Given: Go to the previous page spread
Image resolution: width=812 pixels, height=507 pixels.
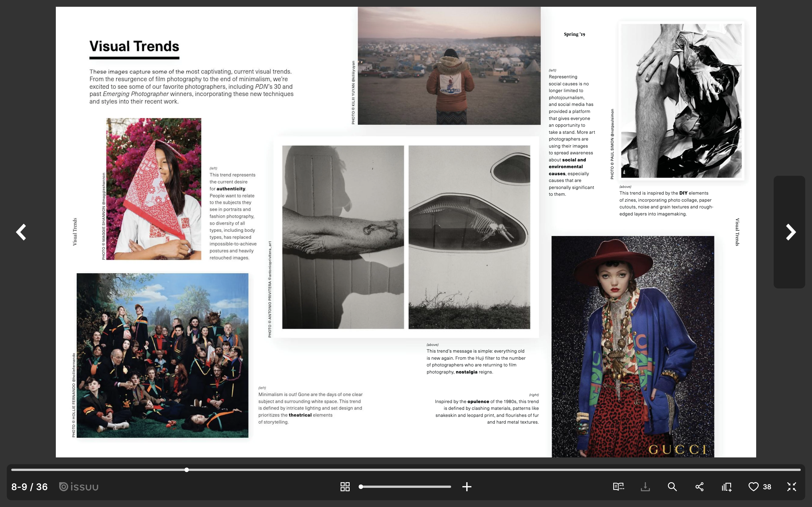Looking at the screenshot, I should [x=21, y=232].
